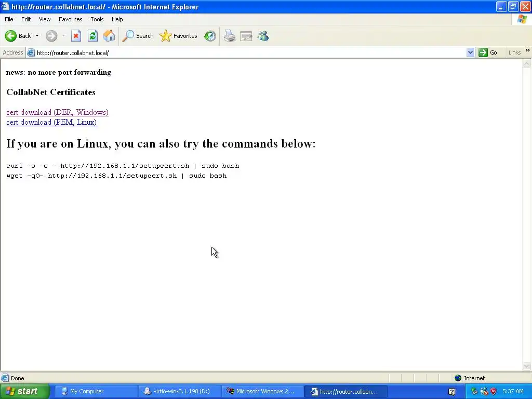This screenshot has height=399, width=532.
Task: Click the Go button
Action: pyautogui.click(x=488, y=52)
